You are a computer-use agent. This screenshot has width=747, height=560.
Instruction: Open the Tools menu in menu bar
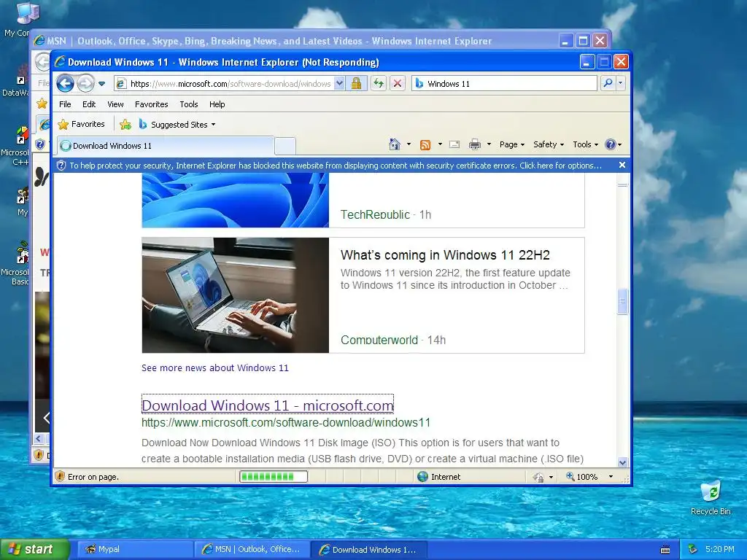[189, 104]
